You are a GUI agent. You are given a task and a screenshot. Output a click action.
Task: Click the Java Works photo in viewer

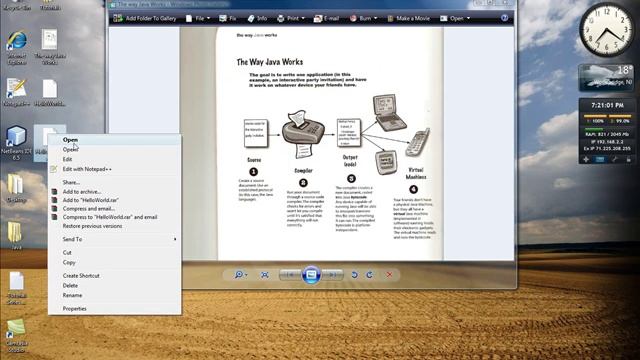pyautogui.click(x=312, y=144)
